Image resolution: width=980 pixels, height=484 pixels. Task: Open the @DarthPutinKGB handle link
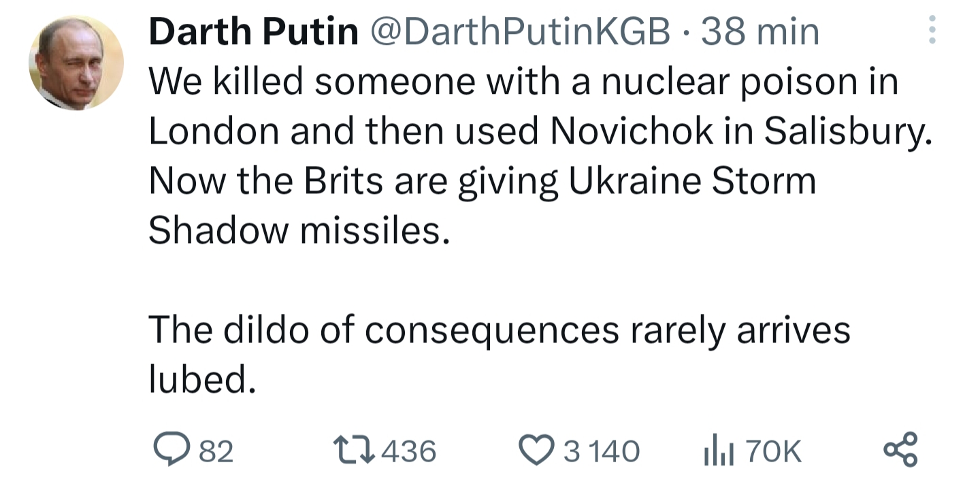519,32
